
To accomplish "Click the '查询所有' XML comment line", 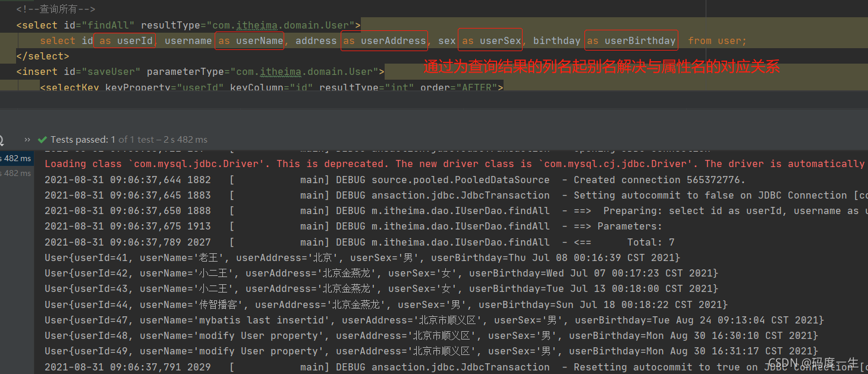I will [56, 10].
